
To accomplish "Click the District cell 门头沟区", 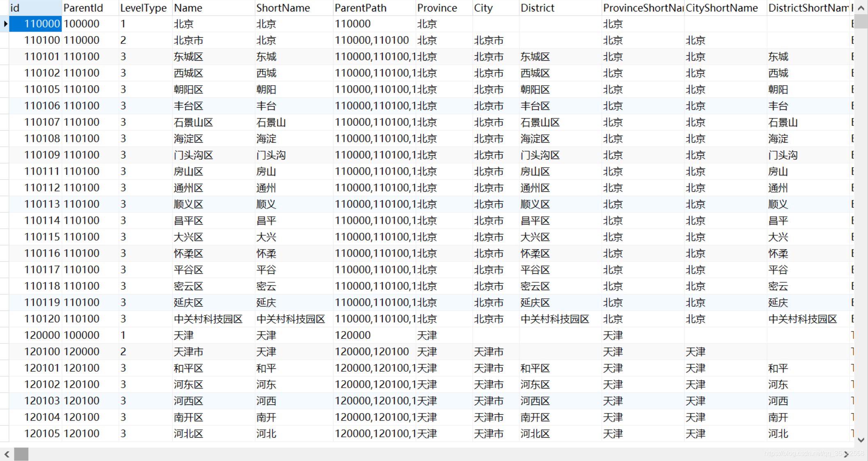I will pyautogui.click(x=540, y=155).
